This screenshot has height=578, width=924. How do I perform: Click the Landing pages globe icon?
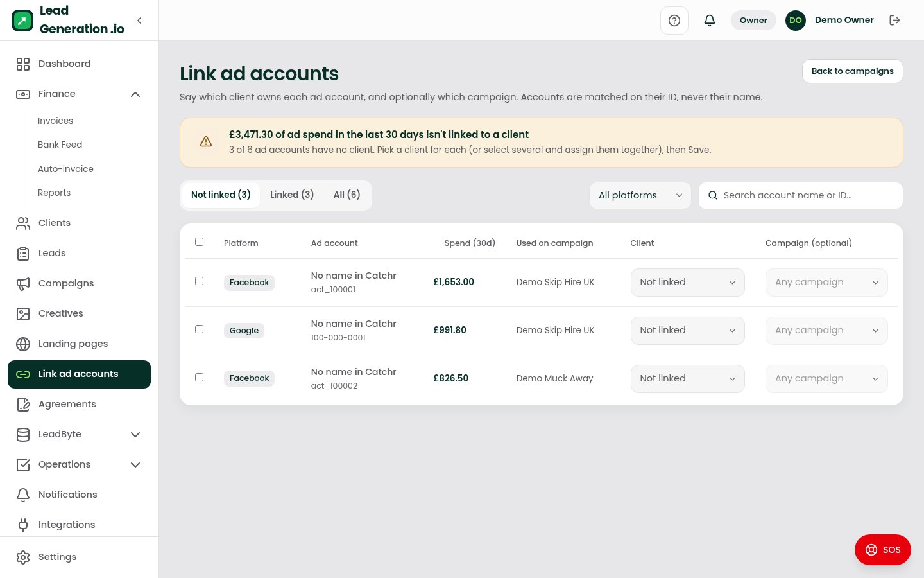click(23, 344)
